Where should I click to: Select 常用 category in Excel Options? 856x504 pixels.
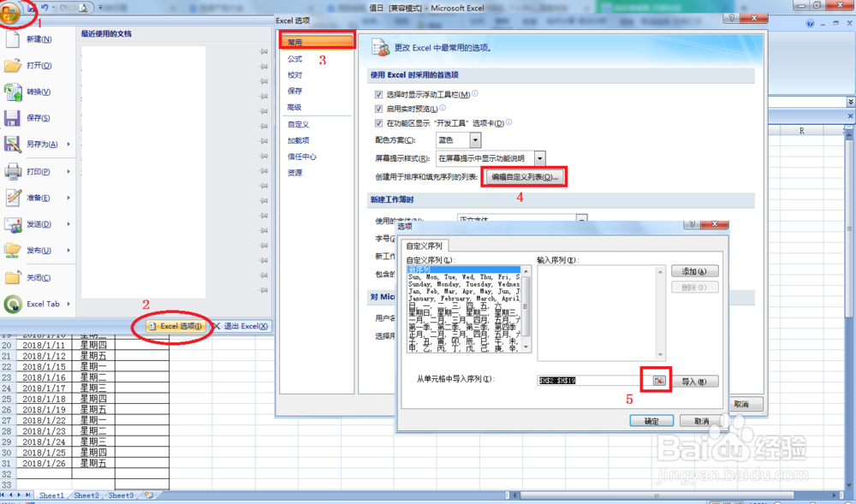coord(317,42)
